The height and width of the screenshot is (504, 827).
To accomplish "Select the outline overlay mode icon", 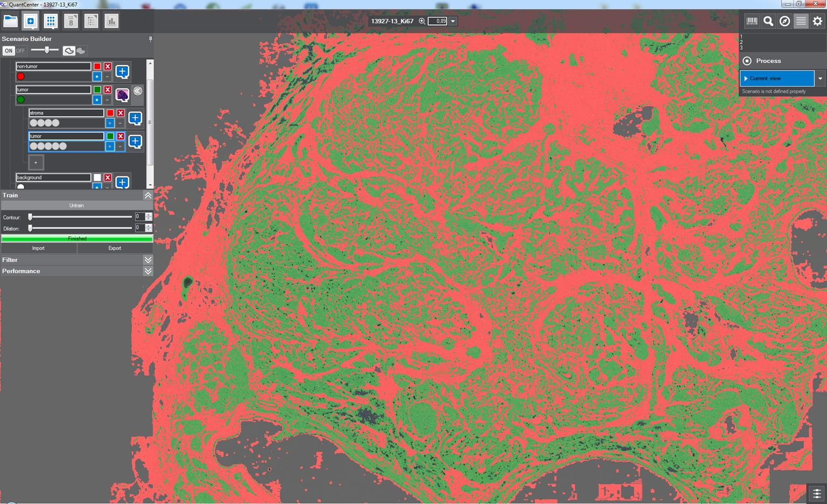I will tap(69, 51).
